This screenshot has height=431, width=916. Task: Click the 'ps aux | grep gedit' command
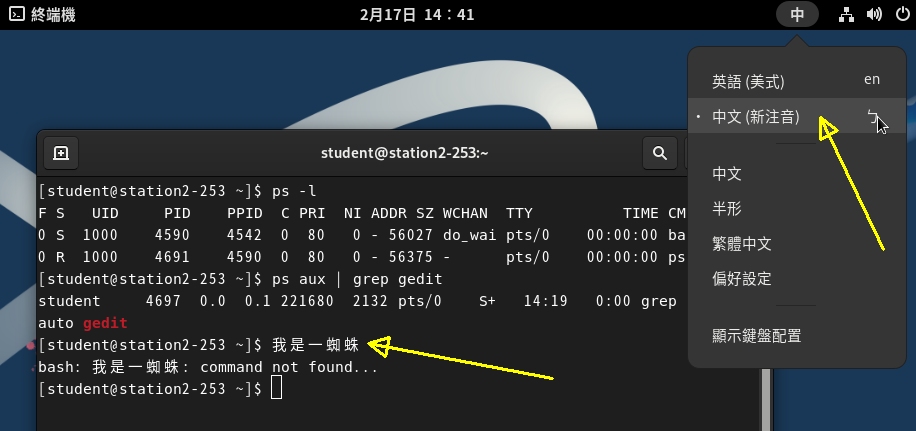pyautogui.click(x=357, y=279)
